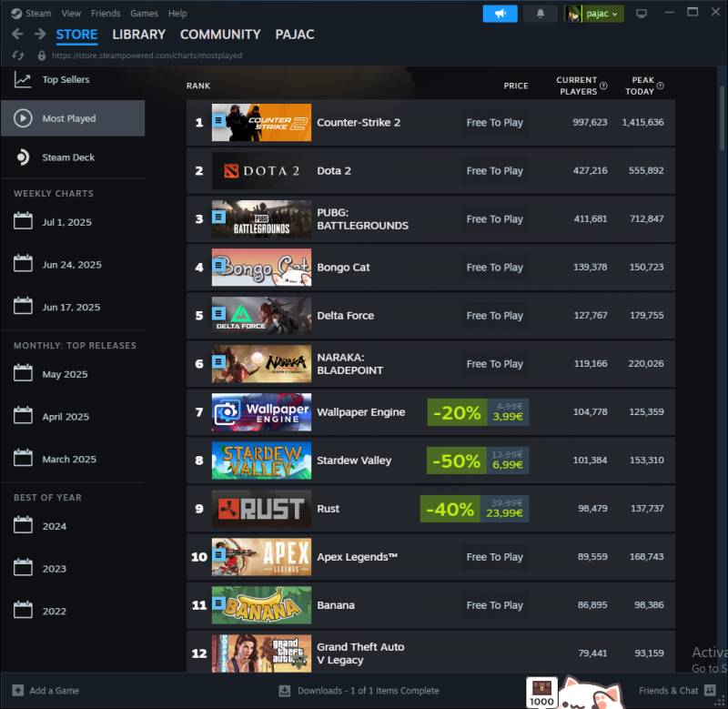Open the Help menu
Screen dimensions: 728x709
pos(177,14)
